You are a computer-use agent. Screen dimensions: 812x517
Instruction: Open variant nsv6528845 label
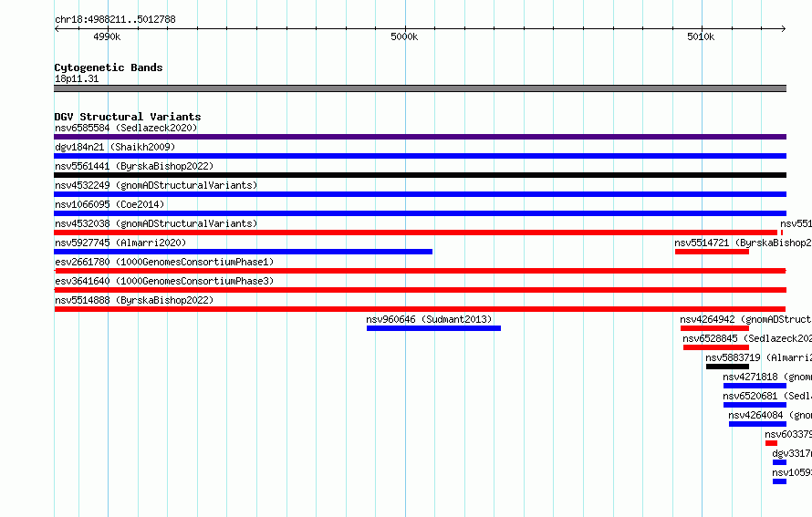click(x=746, y=338)
